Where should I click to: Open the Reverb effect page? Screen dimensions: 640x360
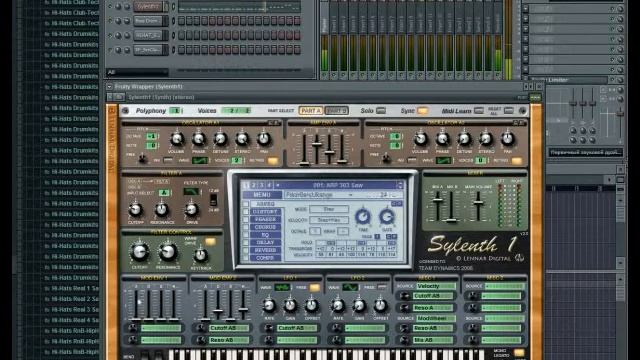265,250
